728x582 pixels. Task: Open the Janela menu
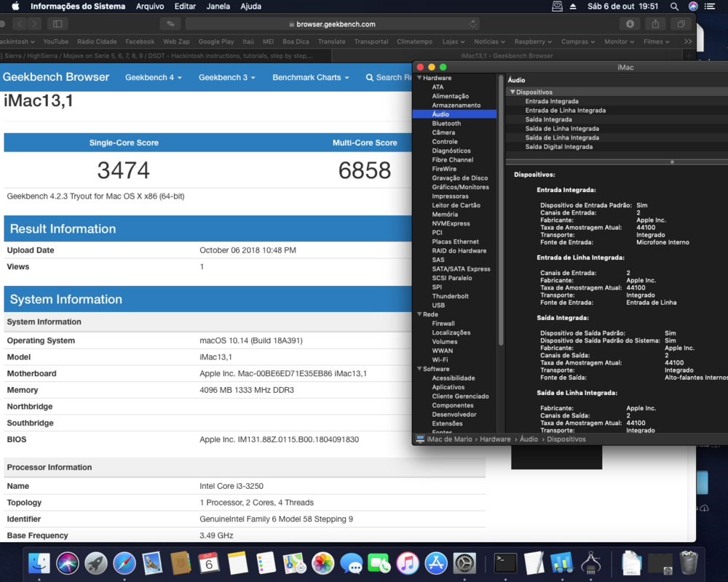point(218,7)
